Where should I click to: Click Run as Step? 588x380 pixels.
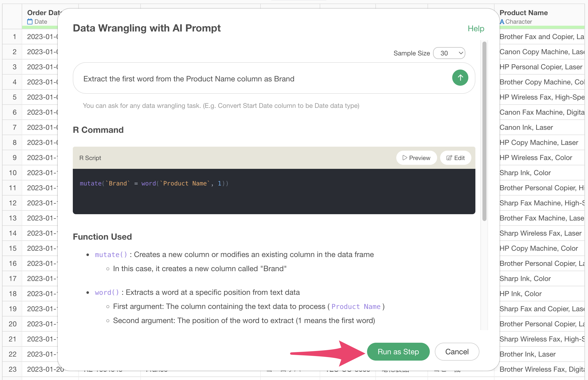point(398,352)
